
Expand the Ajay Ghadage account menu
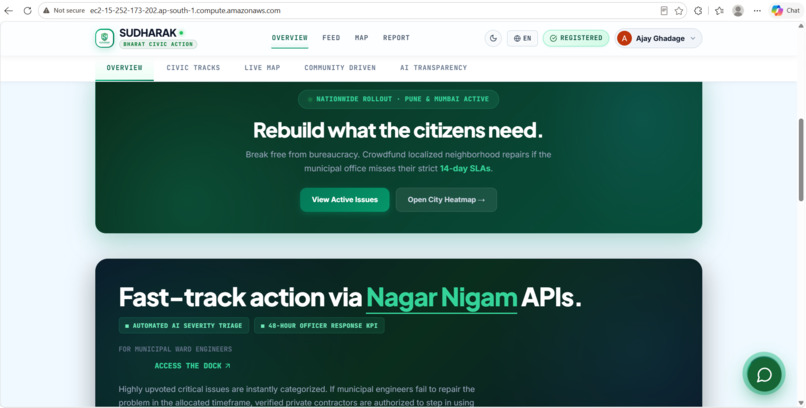[x=658, y=38]
